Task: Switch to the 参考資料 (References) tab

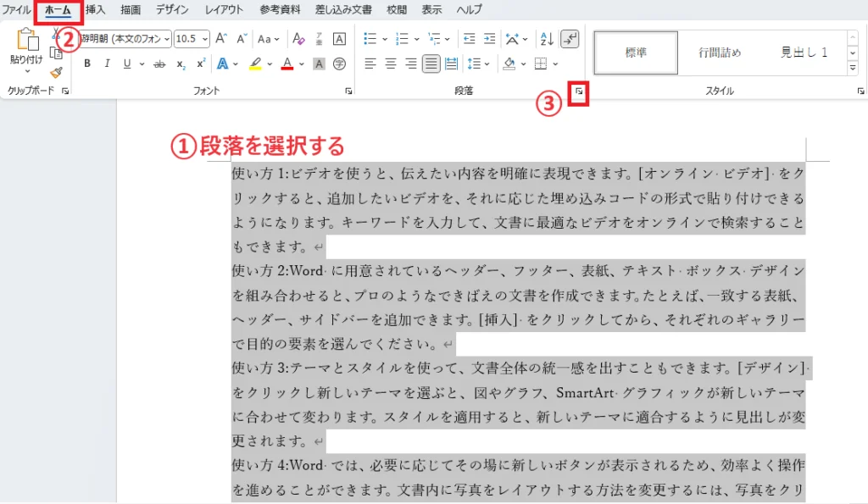Action: coord(280,10)
